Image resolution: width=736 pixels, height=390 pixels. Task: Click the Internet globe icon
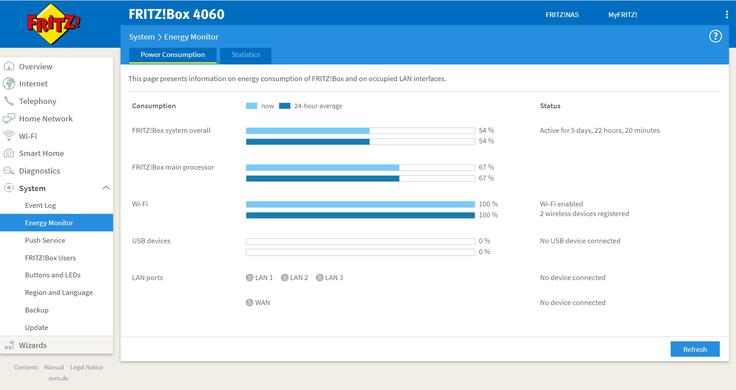(x=9, y=84)
